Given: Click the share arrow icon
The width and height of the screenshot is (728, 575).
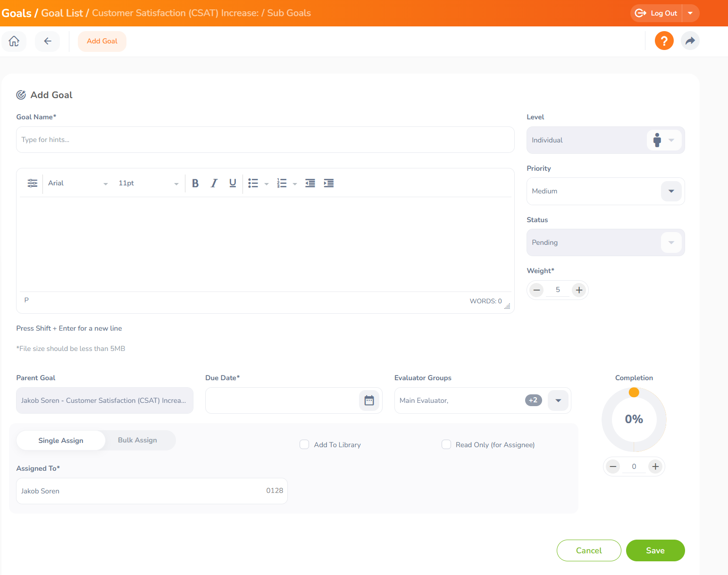Looking at the screenshot, I should click(690, 41).
